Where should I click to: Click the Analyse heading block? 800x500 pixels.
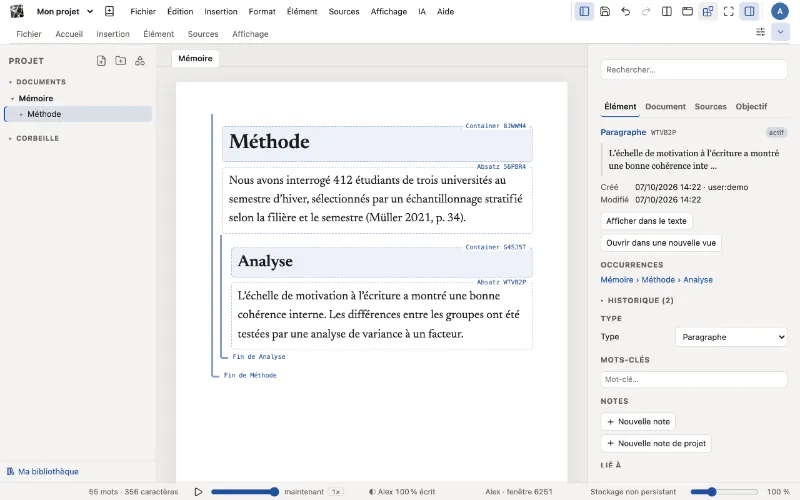(382, 262)
